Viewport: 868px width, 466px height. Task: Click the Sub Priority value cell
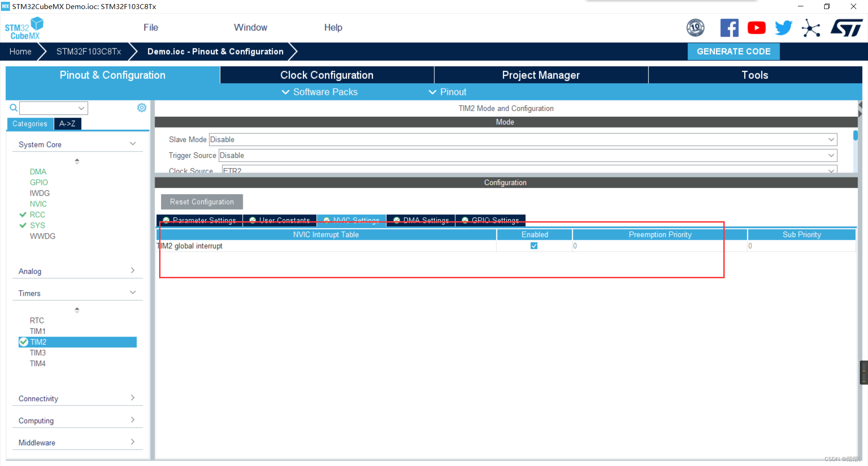[x=802, y=246]
